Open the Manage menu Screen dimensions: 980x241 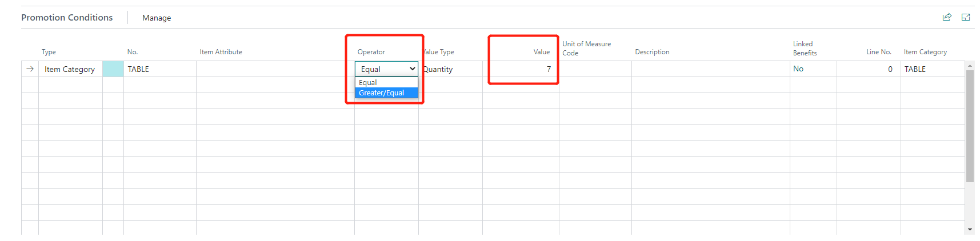(157, 18)
